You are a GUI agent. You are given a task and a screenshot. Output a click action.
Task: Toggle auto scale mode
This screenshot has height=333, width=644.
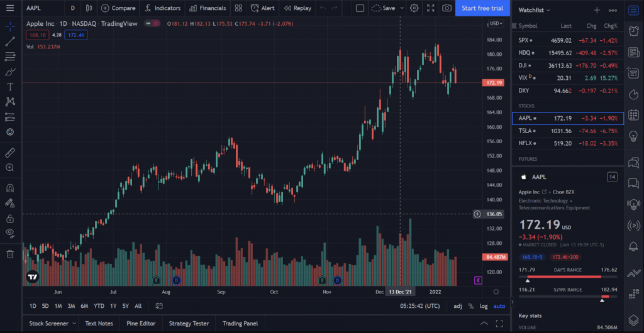499,306
